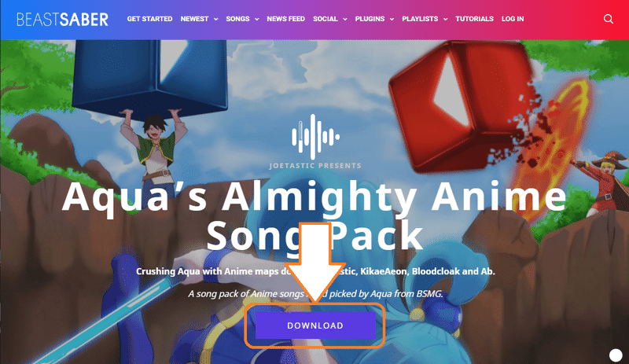Image resolution: width=629 pixels, height=364 pixels.
Task: Click the Log In link
Action: pos(513,19)
